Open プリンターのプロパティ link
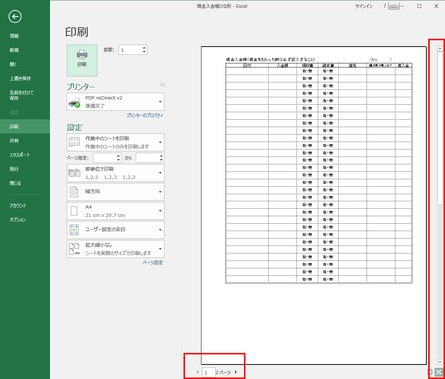Viewport: 445px width, 379px height. [x=145, y=115]
